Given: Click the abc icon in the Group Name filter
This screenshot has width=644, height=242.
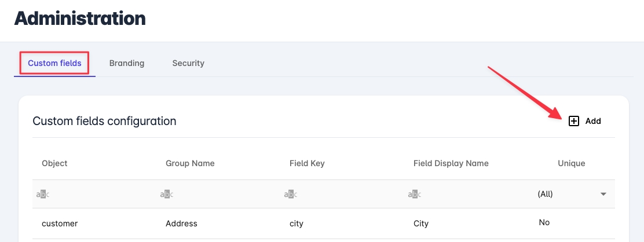Looking at the screenshot, I should click(167, 195).
